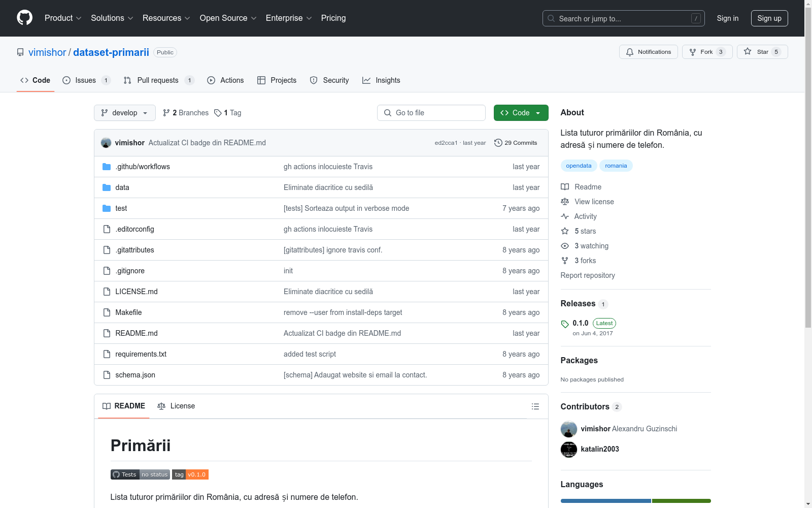Image resolution: width=812 pixels, height=508 pixels.
Task: Click the tag icon beside 1 Tag
Action: click(218, 113)
